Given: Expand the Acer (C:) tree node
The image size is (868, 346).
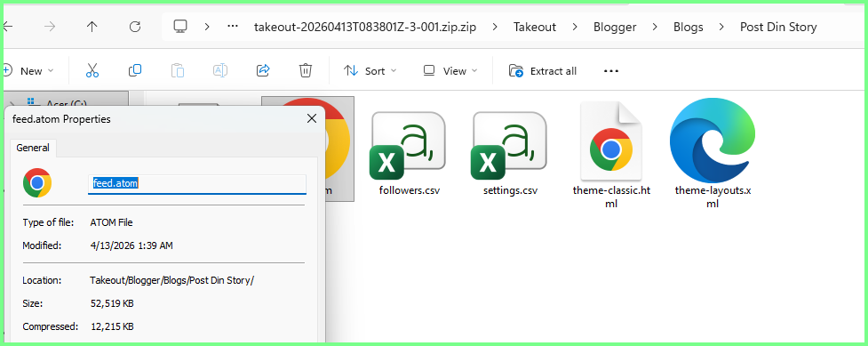Looking at the screenshot, I should pos(12,103).
